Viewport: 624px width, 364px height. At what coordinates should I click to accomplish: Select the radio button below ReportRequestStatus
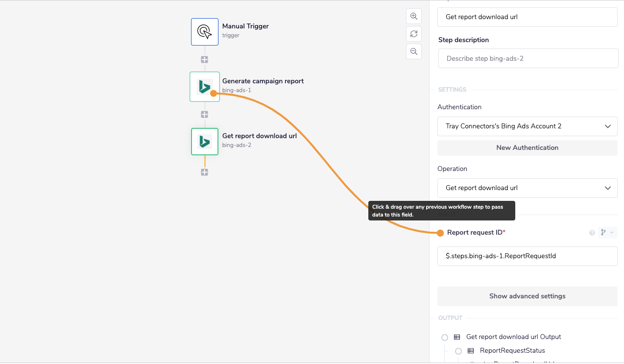pyautogui.click(x=472, y=363)
